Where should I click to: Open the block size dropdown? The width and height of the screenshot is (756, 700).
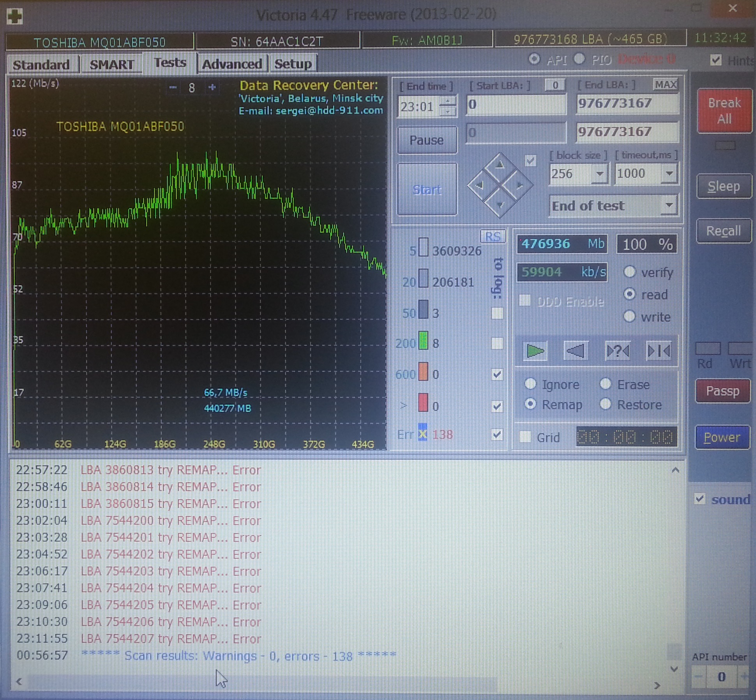click(600, 173)
